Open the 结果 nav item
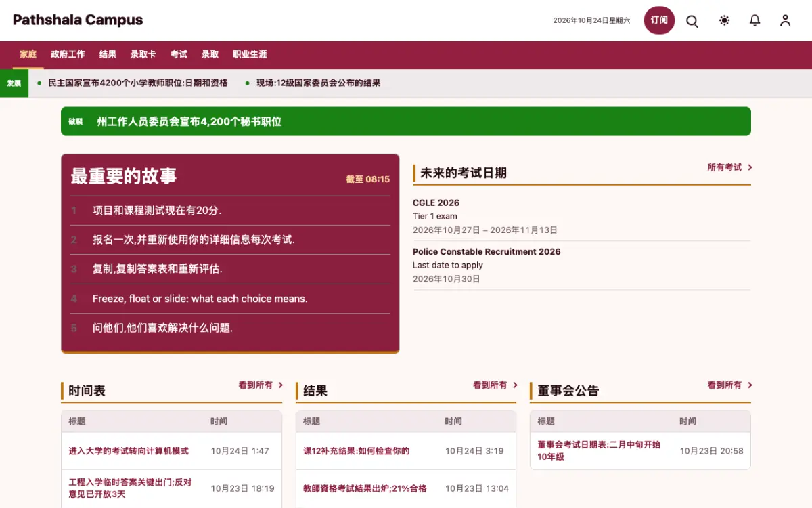 tap(108, 54)
